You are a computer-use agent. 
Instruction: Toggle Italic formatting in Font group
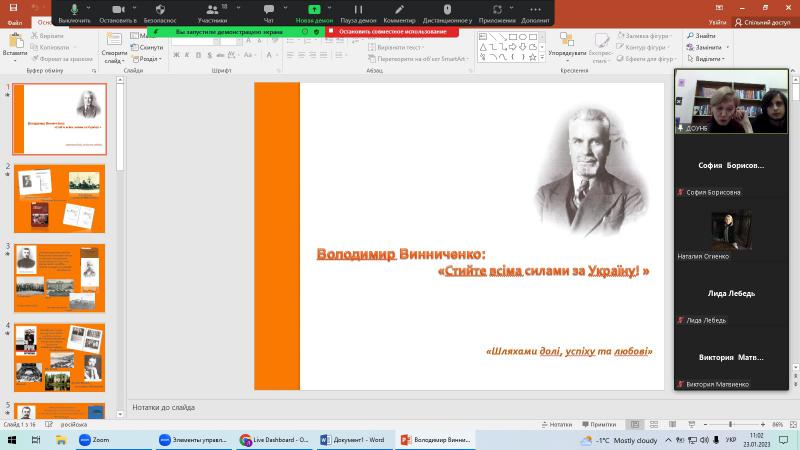[x=187, y=55]
